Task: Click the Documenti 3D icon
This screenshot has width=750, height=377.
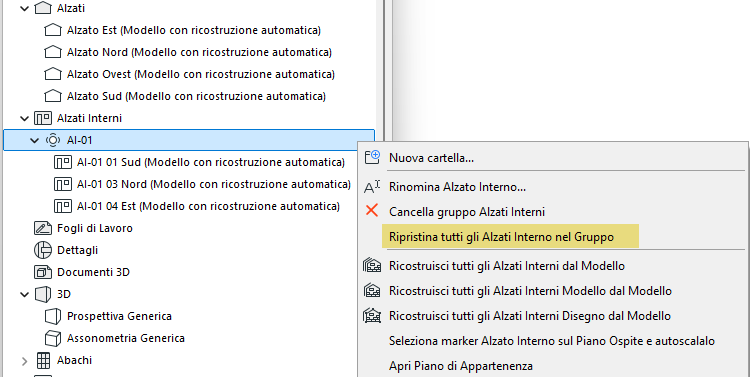Action: pos(43,272)
